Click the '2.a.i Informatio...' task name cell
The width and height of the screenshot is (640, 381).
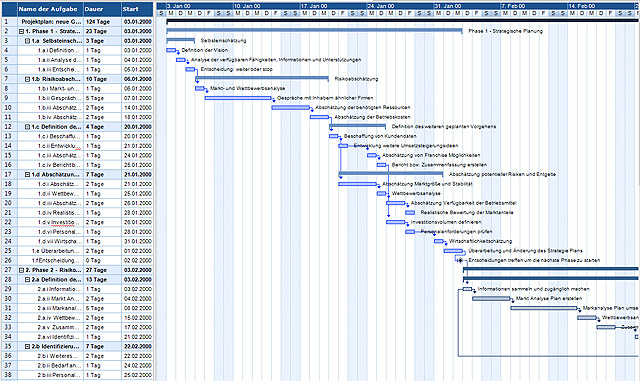[50, 289]
